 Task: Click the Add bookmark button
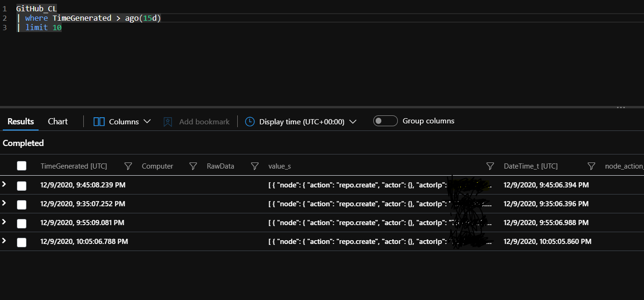click(196, 122)
